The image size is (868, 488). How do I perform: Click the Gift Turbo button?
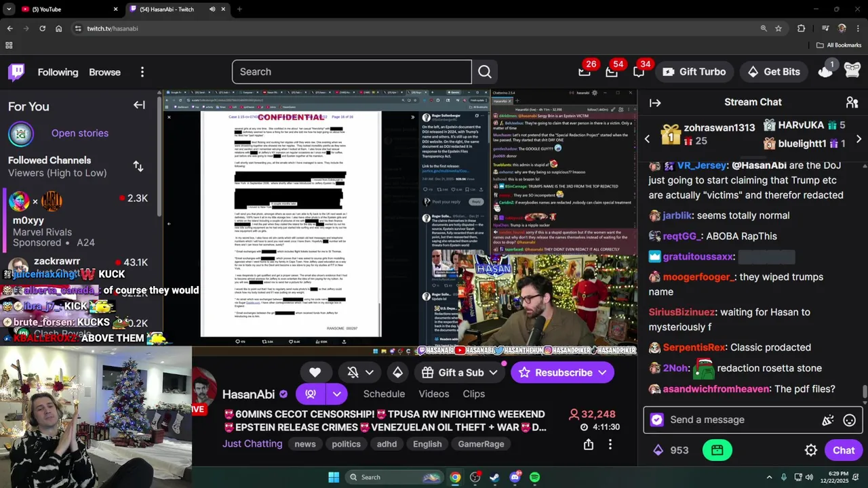(694, 72)
